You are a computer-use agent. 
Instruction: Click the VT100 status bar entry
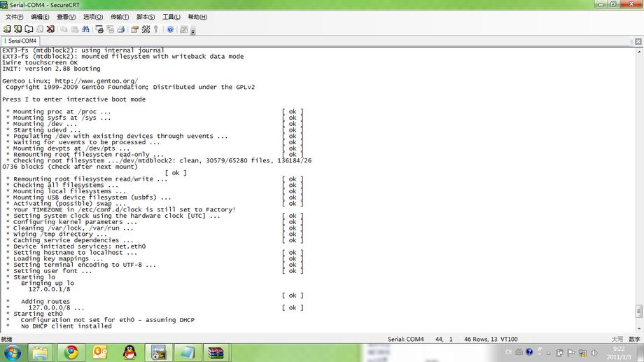click(x=510, y=339)
